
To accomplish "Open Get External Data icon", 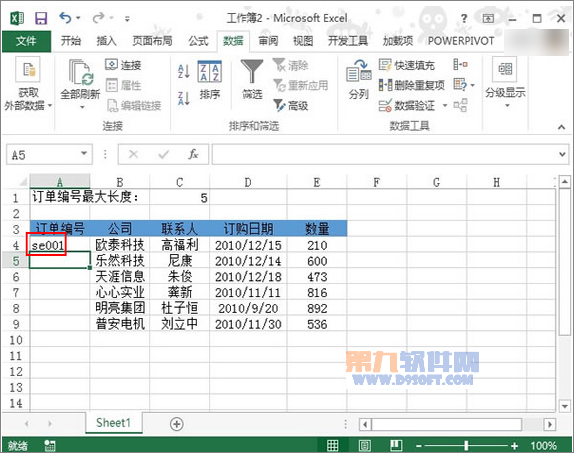I will (x=28, y=69).
